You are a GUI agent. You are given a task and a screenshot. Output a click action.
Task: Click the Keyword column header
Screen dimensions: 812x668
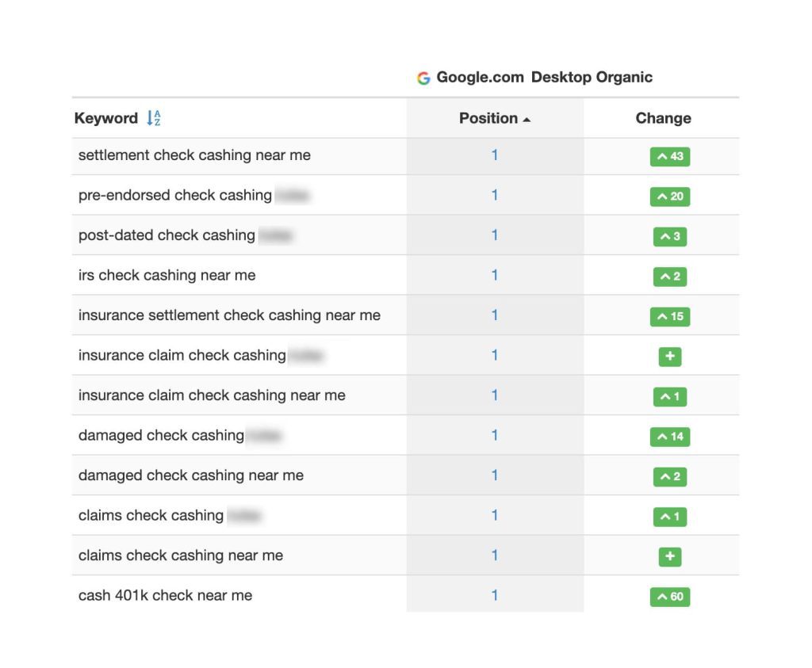[x=106, y=118]
